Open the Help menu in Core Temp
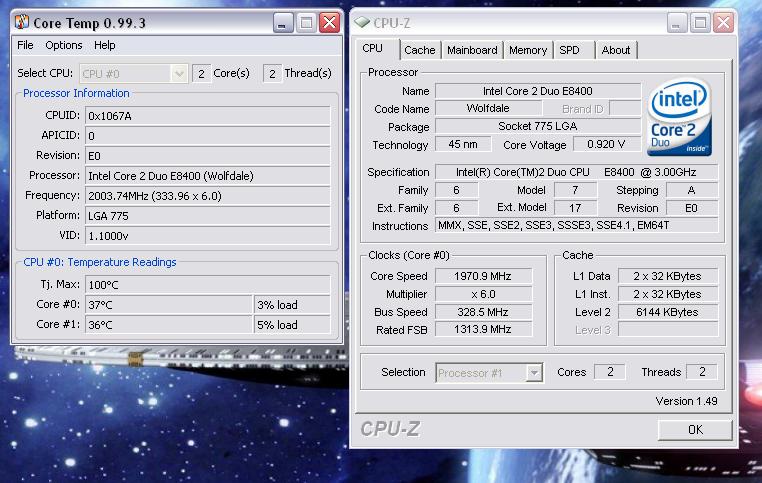The height and width of the screenshot is (483, 762). click(x=104, y=45)
